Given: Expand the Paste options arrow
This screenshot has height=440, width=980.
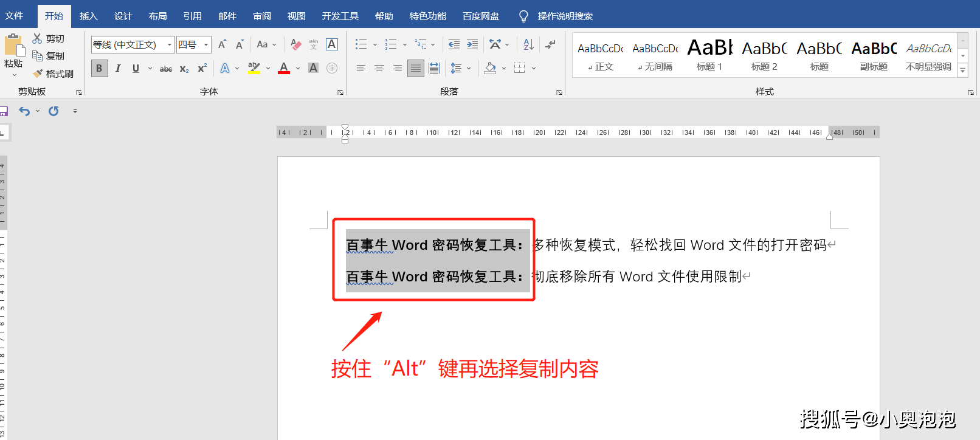Looking at the screenshot, I should [15, 75].
